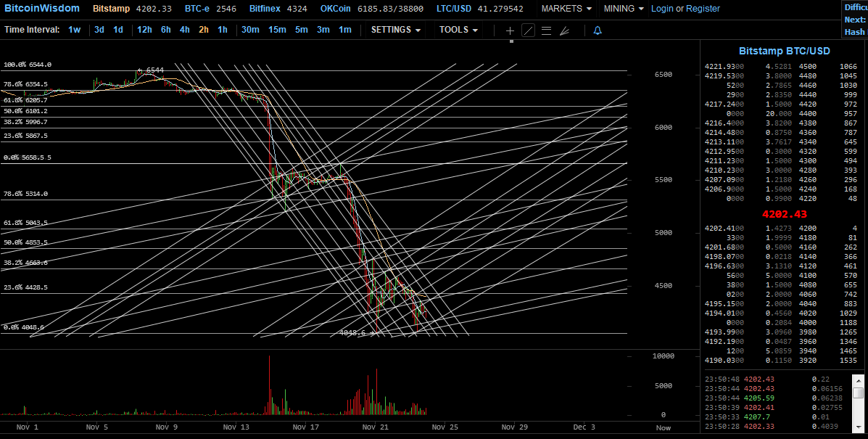Switch time interval to 12h
The height and width of the screenshot is (439, 868).
(x=144, y=30)
